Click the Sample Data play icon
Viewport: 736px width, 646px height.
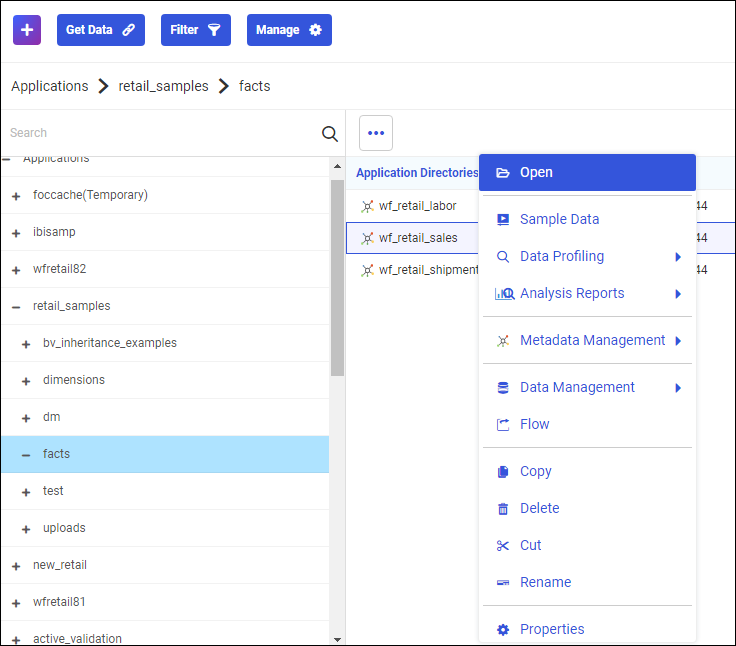[503, 220]
